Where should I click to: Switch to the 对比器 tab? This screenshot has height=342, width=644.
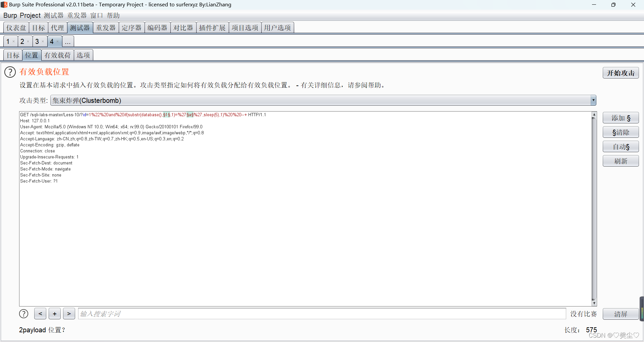183,28
